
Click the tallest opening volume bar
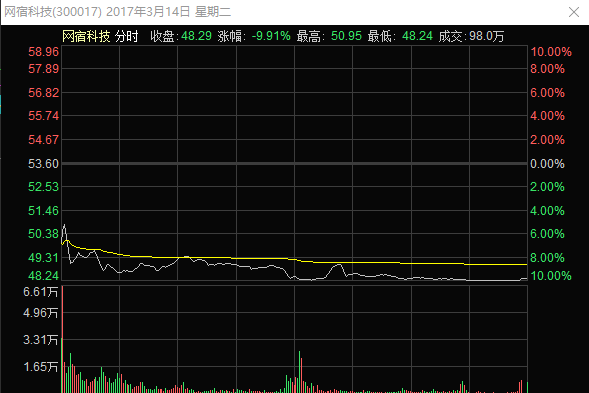click(x=62, y=340)
